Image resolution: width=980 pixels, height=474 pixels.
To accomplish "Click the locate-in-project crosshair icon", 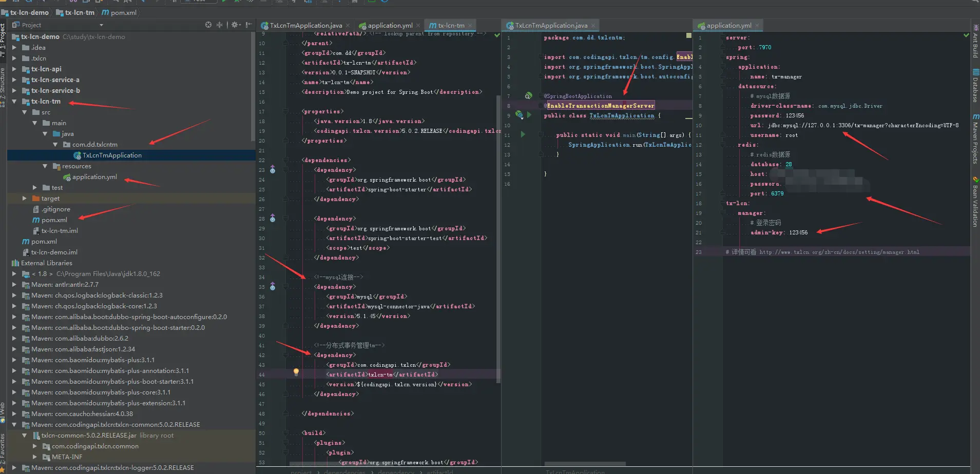I will point(208,25).
